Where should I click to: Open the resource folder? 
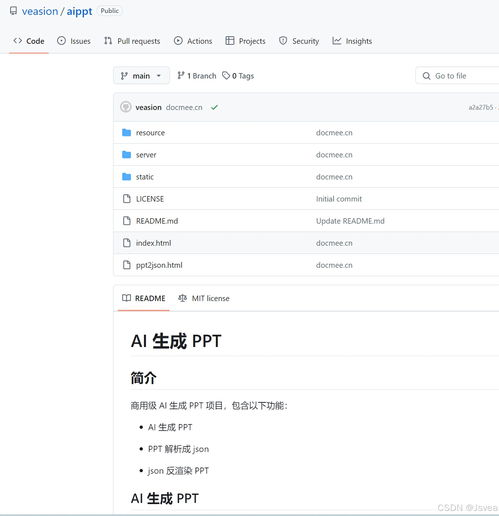pos(150,133)
